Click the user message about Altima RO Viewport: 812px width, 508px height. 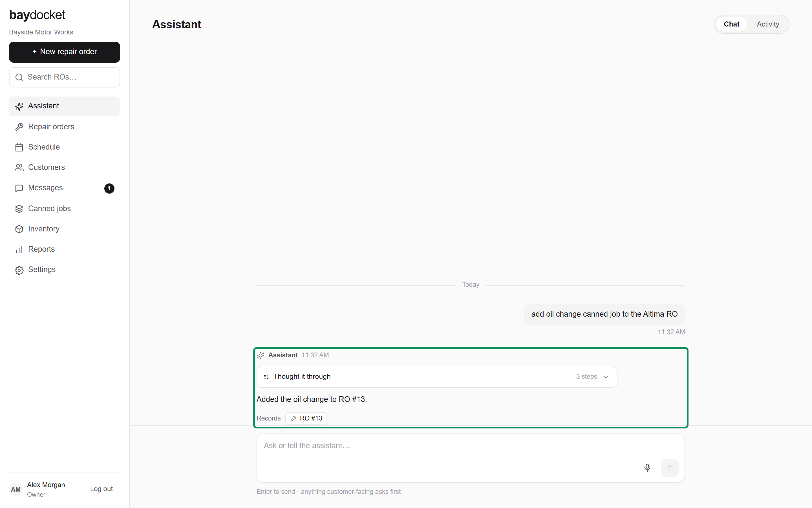(x=604, y=314)
